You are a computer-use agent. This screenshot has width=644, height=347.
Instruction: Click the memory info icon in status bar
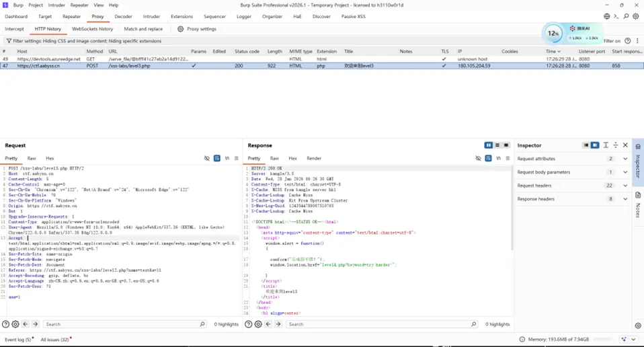[522, 339]
